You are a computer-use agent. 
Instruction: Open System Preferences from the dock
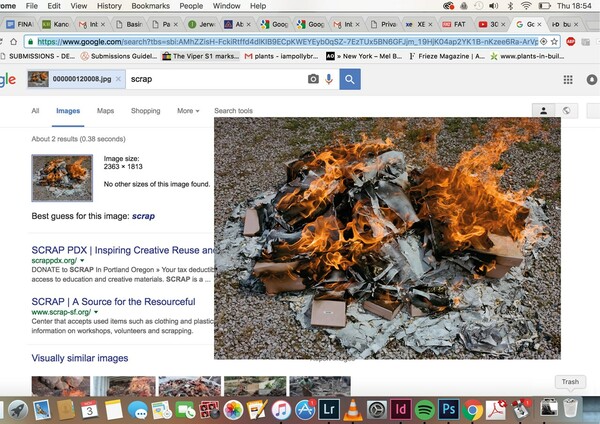pos(377,410)
